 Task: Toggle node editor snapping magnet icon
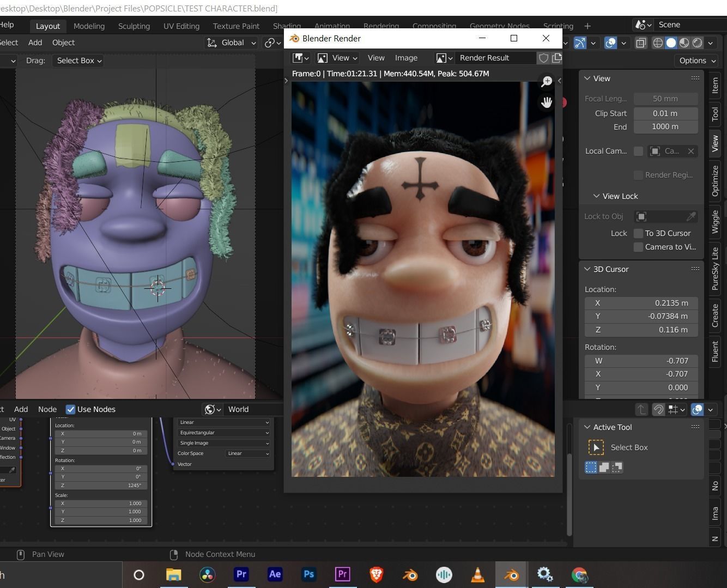(x=658, y=409)
